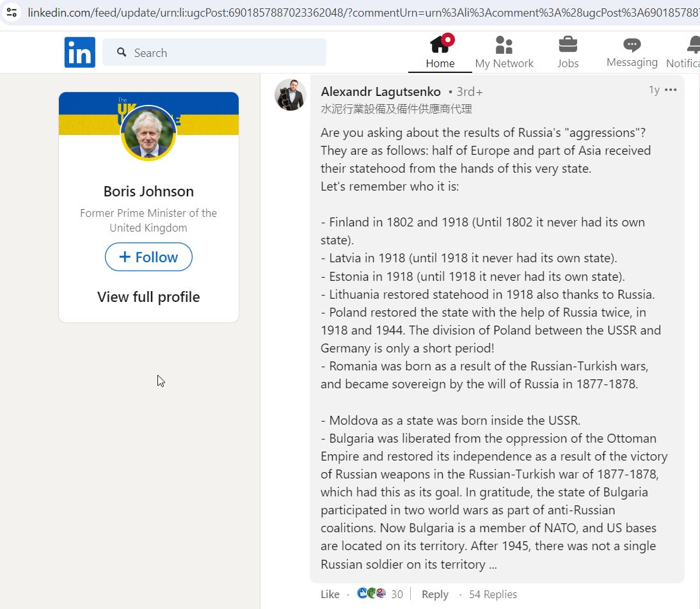Click the '3rd+' connection degree label

pos(470,92)
